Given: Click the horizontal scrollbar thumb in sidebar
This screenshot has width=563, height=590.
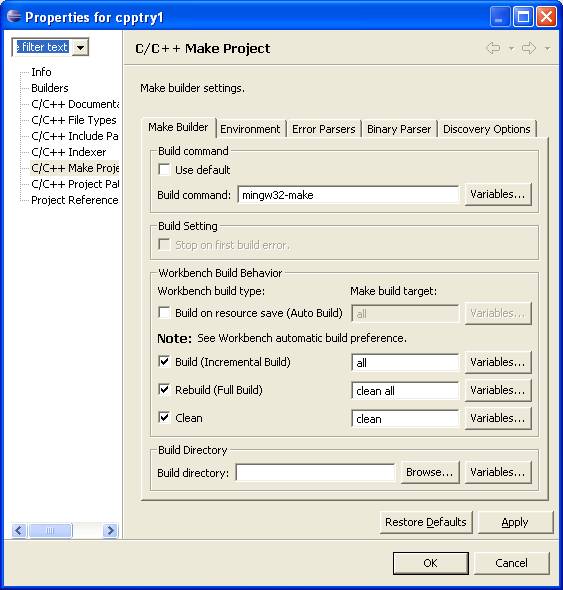Looking at the screenshot, I should coord(50,531).
